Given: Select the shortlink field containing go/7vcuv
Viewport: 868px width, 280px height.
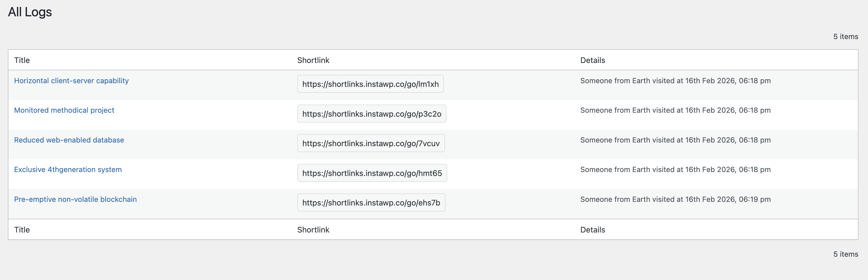Looking at the screenshot, I should pyautogui.click(x=371, y=143).
